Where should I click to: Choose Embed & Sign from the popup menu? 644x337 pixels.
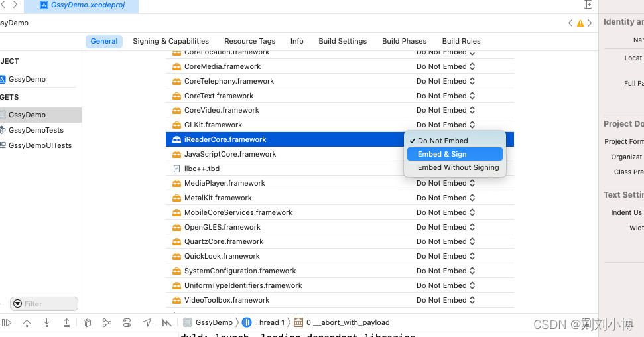(x=455, y=154)
